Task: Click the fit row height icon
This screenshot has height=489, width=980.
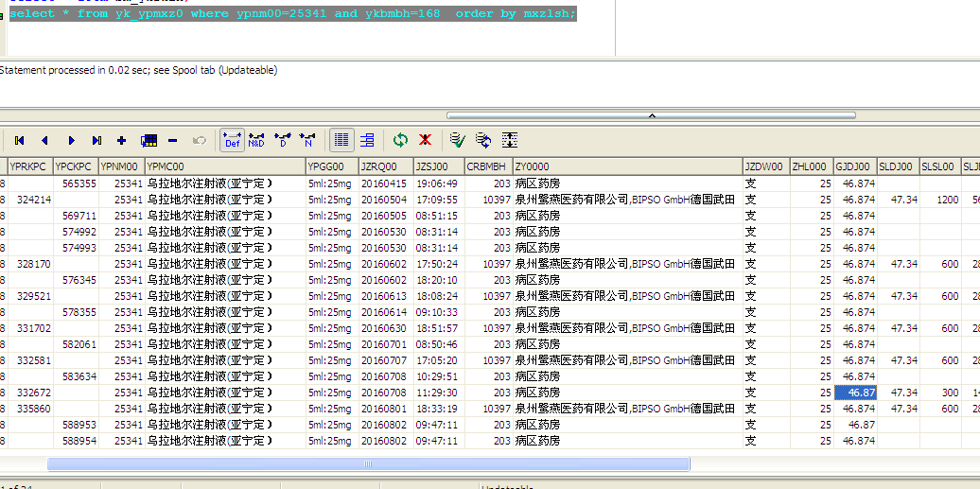Action: 509,141
